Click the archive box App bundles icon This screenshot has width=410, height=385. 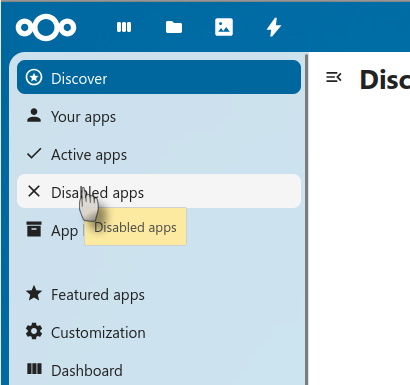[x=34, y=229]
